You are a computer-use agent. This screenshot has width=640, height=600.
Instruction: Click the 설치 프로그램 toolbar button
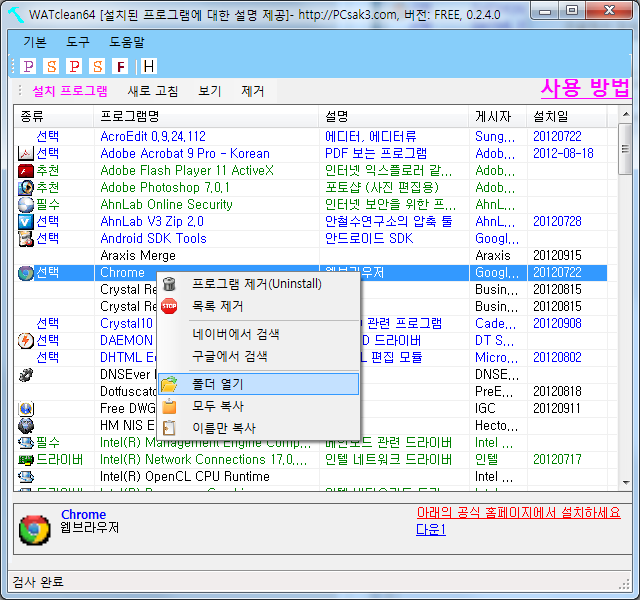pyautogui.click(x=70, y=91)
